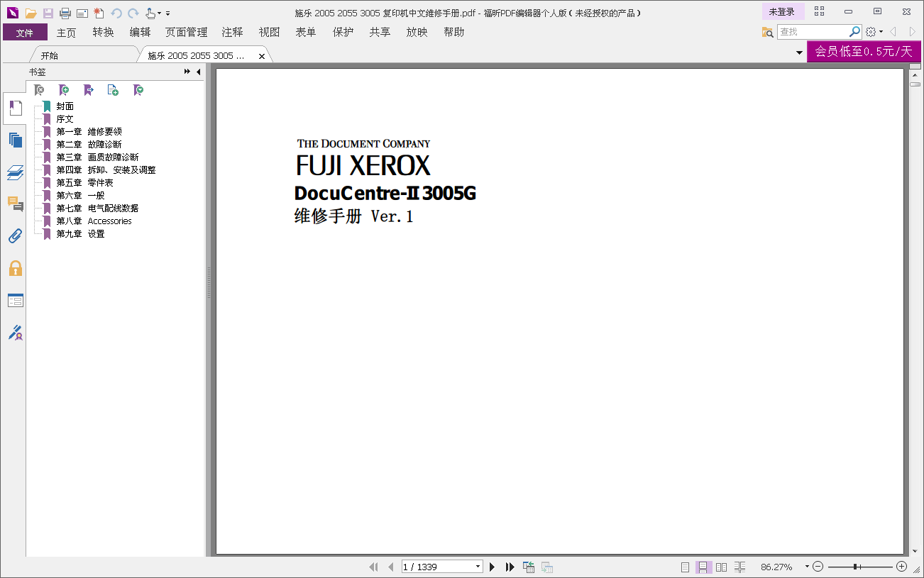Open the 主页 ribbon tab
924x578 pixels.
click(x=66, y=32)
